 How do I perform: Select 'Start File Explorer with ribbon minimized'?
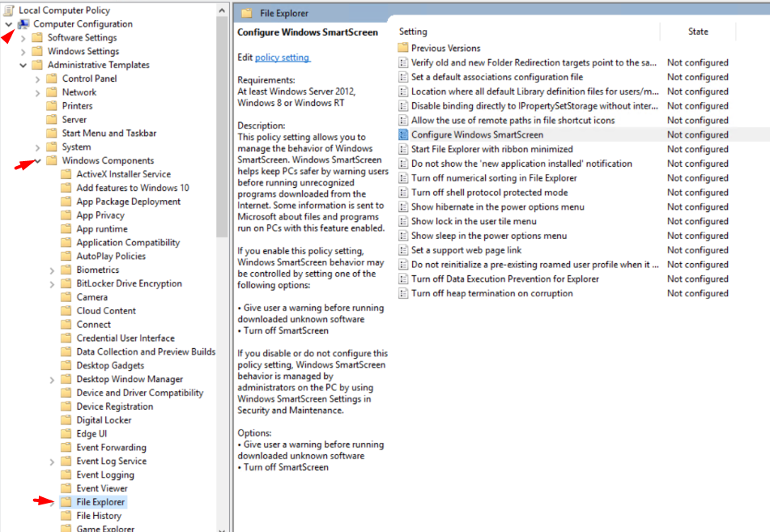[x=492, y=149]
